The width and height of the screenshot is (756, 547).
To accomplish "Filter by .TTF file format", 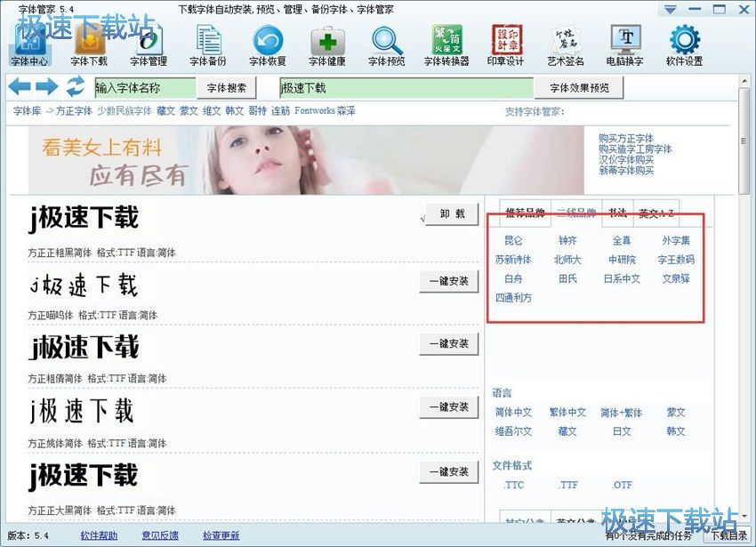I will coord(567,485).
